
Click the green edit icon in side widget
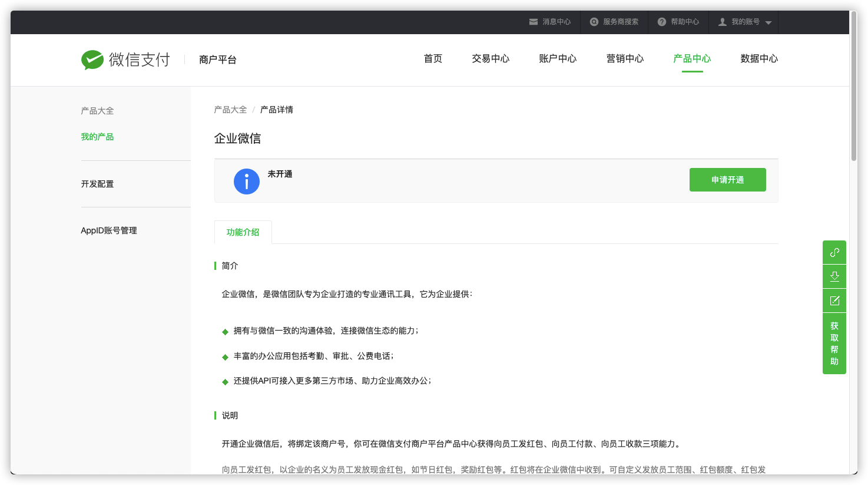coord(834,301)
